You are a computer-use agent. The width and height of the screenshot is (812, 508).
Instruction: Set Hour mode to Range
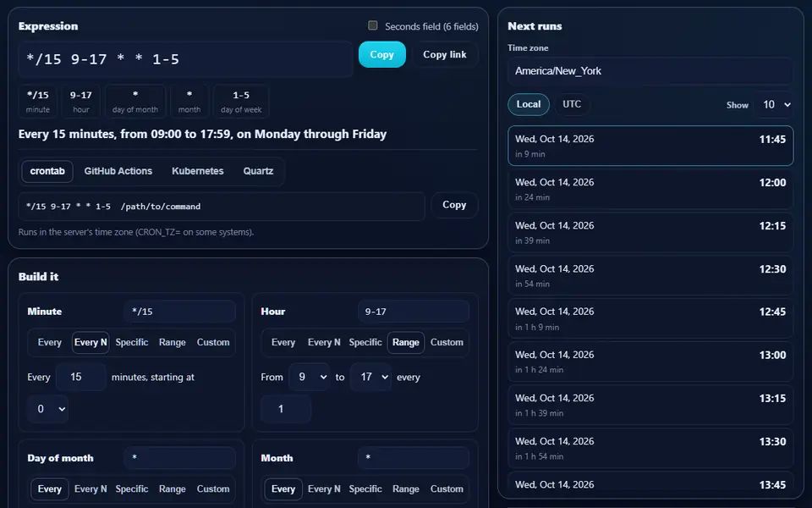[x=406, y=342]
